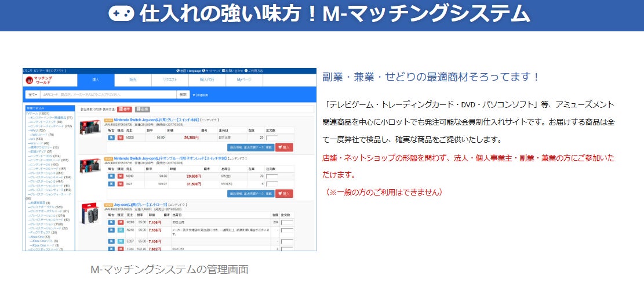Screen dimensions: 644x286
Task: Click red M badge in the T033 row
Action: coord(121,248)
